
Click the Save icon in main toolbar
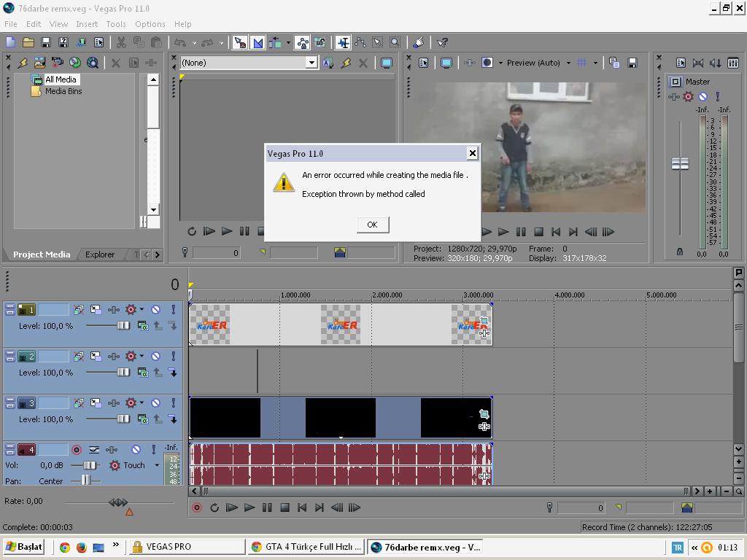pos(45,43)
